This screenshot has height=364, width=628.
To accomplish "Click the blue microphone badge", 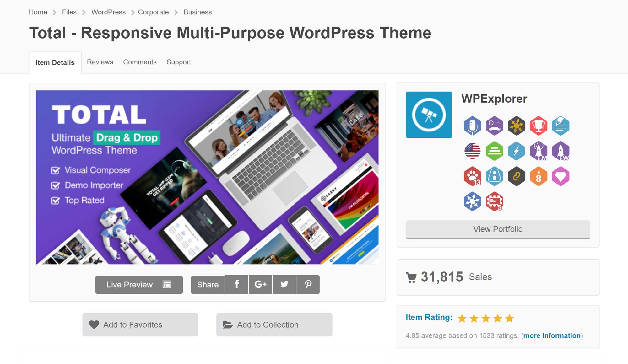I will pos(473,126).
